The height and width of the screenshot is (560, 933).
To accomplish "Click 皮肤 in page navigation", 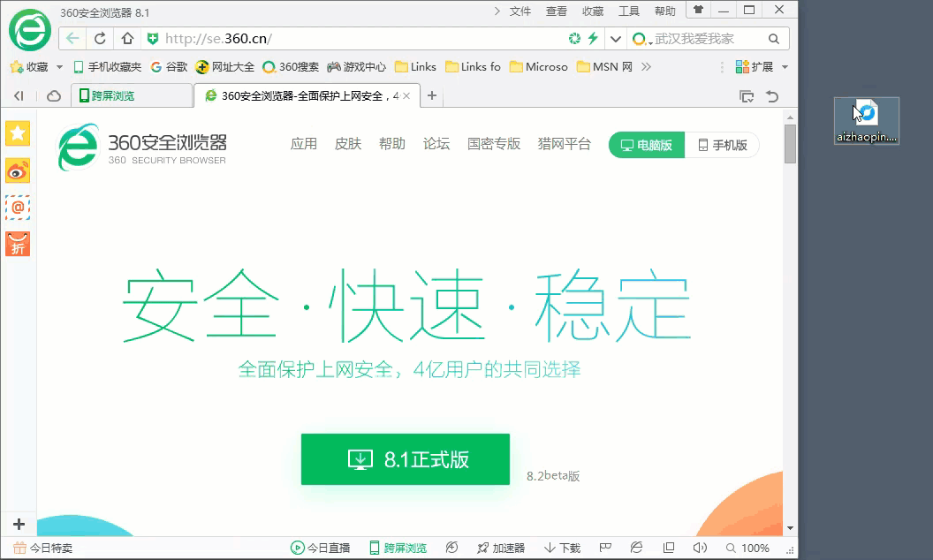I will (x=347, y=144).
